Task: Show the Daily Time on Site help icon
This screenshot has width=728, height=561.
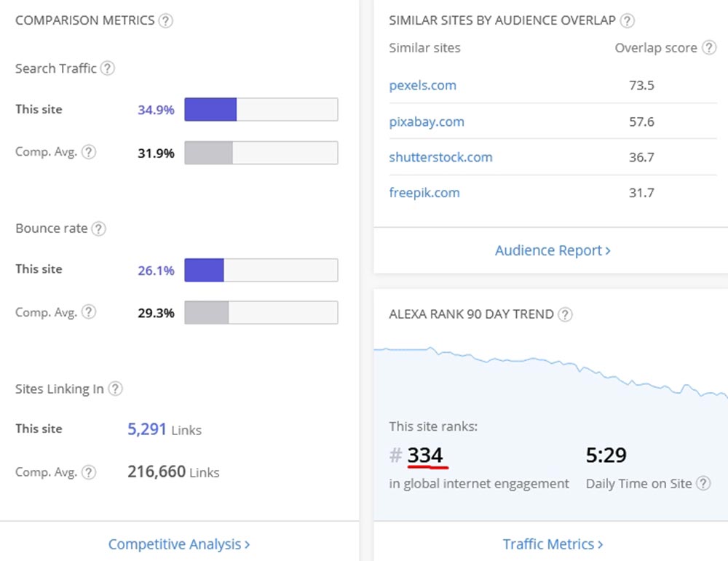Action: click(x=703, y=484)
